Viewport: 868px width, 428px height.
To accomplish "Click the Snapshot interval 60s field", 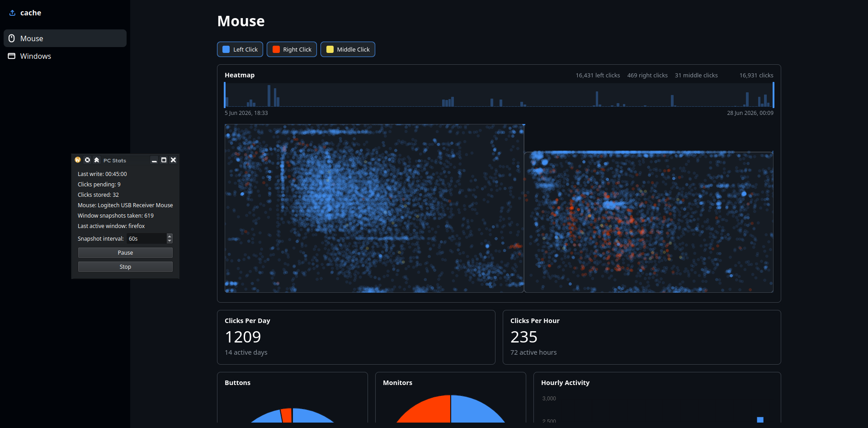I will pyautogui.click(x=146, y=238).
